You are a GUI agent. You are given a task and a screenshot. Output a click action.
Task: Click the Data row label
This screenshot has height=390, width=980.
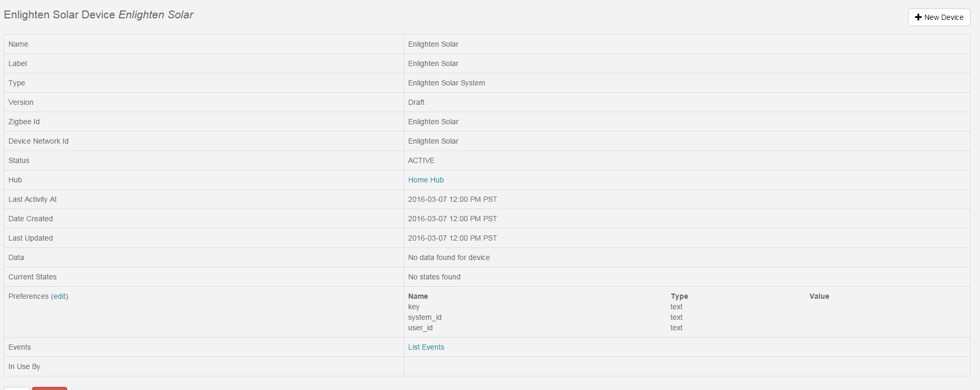(x=16, y=257)
